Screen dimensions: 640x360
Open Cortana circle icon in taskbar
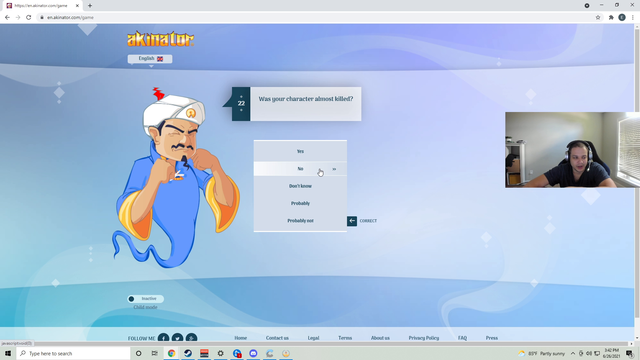(x=138, y=353)
